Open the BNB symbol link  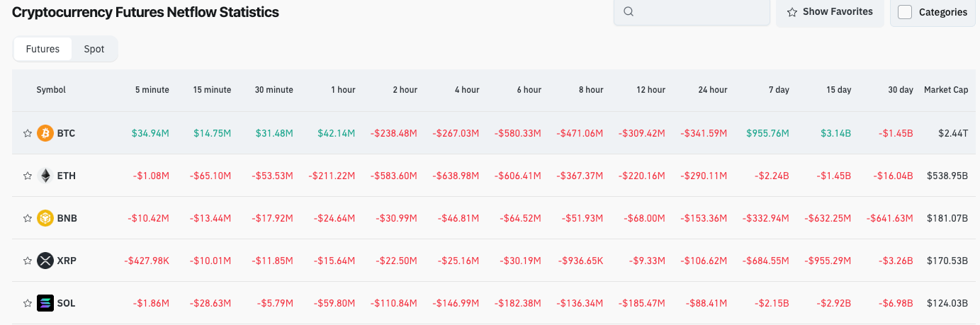(x=67, y=218)
